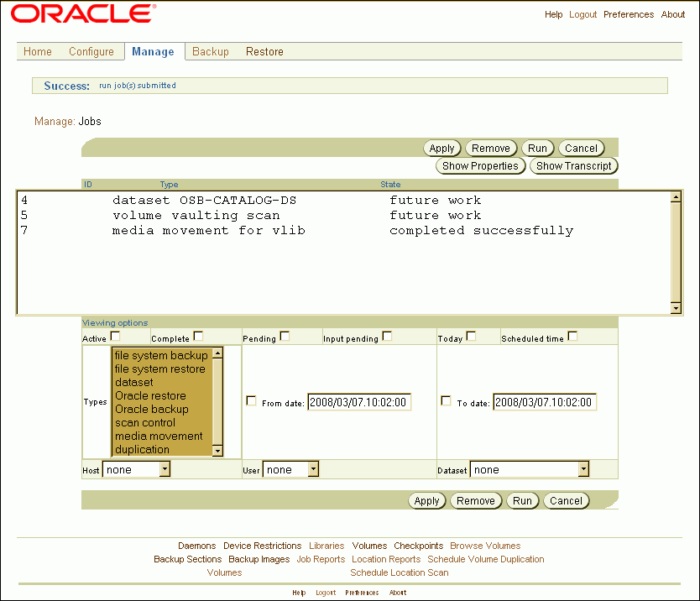Select job 4 dataset OSB-CATALOG-DS row
700x601 pixels.
click(x=343, y=200)
